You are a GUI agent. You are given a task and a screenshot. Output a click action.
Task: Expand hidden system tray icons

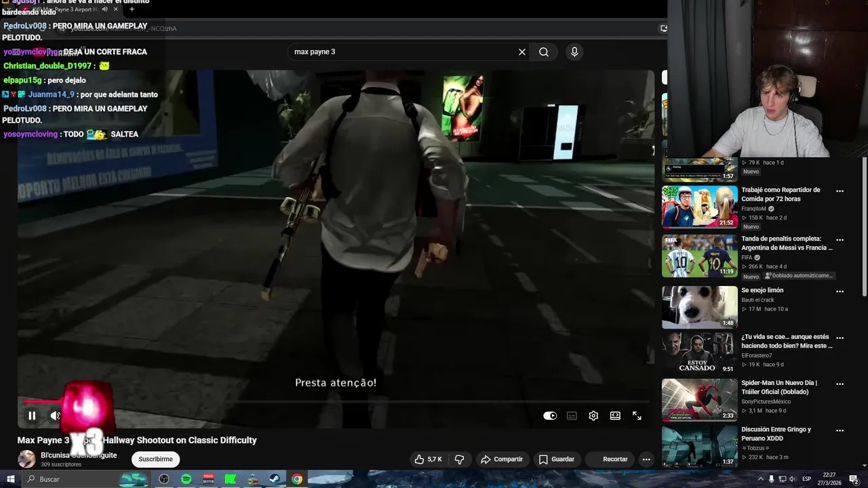coord(760,479)
